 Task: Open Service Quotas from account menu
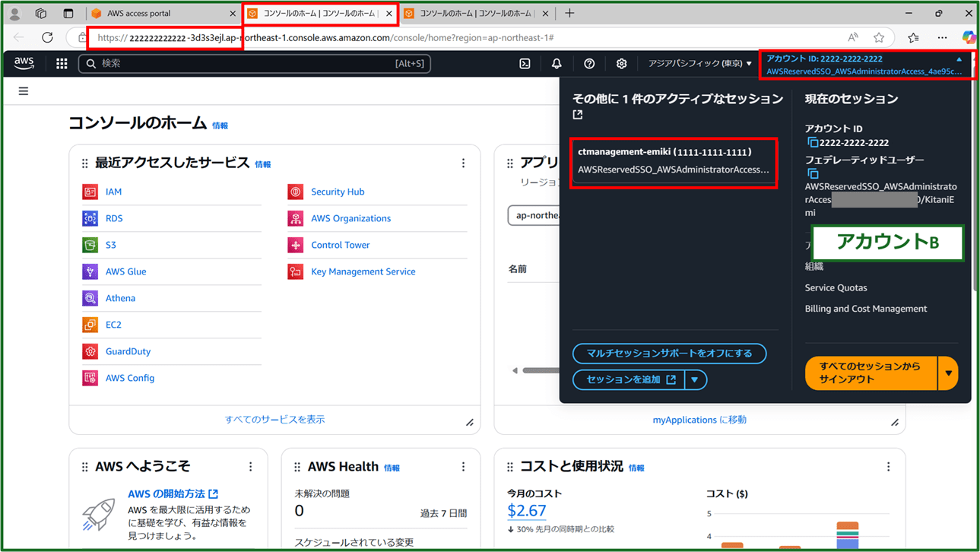tap(836, 288)
